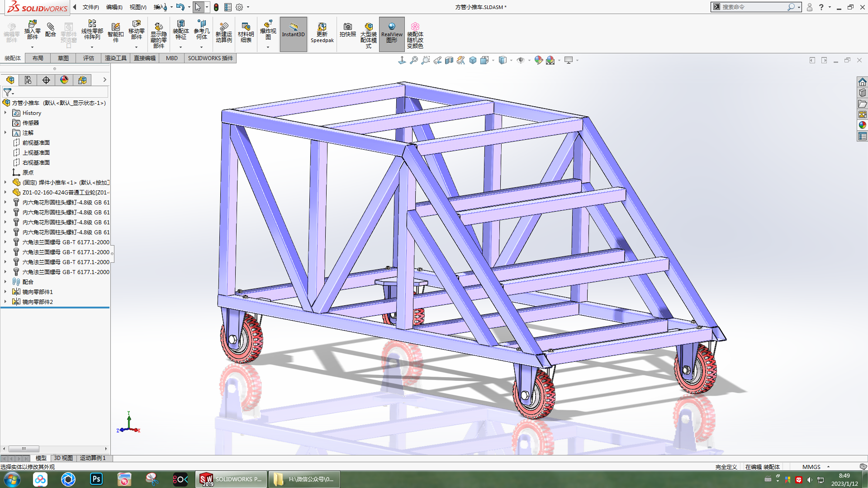This screenshot has width=868, height=488.
Task: Click Undo arrow in title toolbar
Action: [x=180, y=7]
